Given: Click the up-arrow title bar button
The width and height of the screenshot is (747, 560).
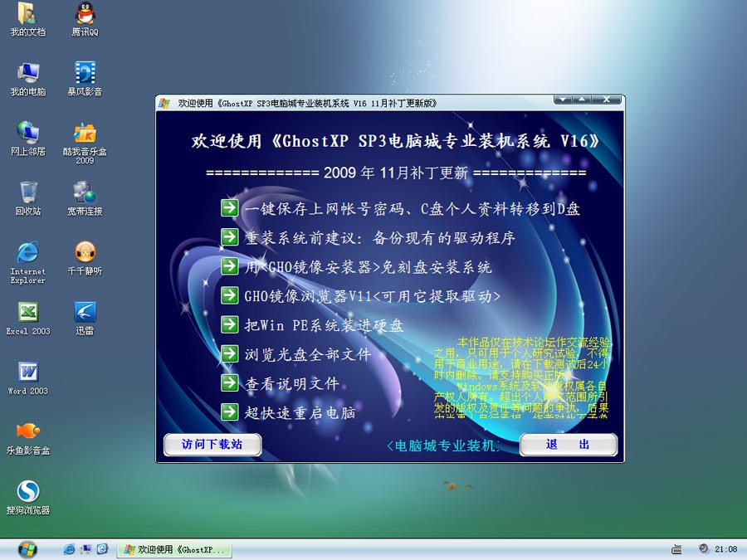Looking at the screenshot, I should [582, 99].
